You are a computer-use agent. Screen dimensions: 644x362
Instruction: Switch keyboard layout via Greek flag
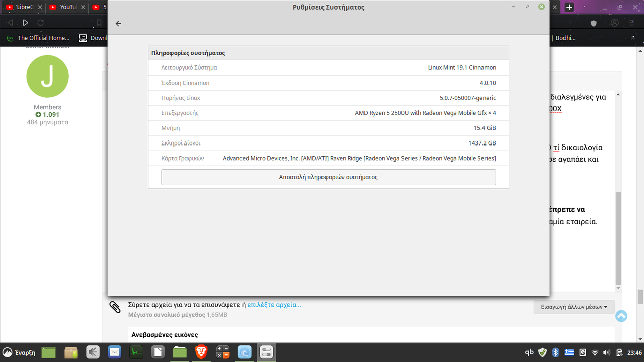(569, 352)
